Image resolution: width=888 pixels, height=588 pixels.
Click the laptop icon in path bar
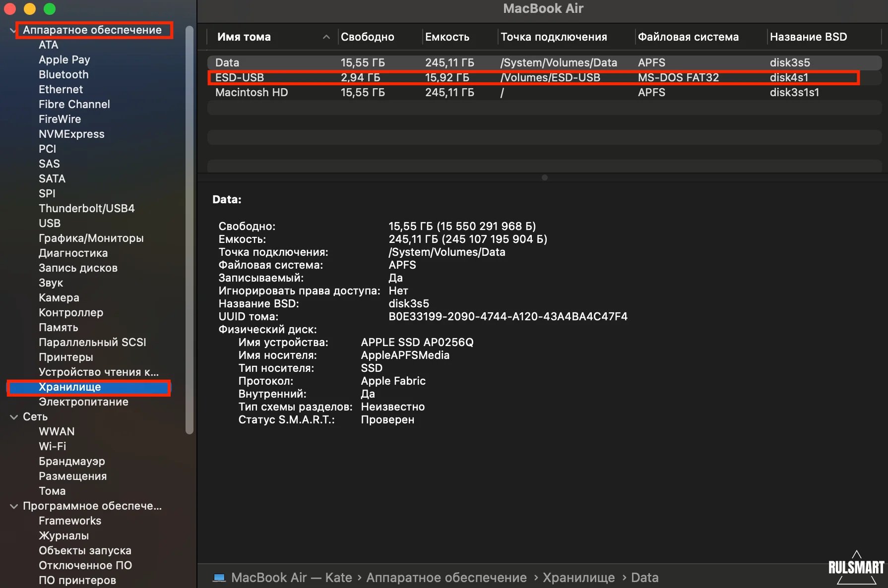point(219,578)
